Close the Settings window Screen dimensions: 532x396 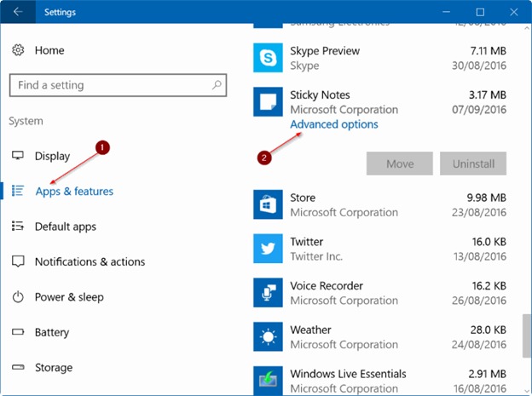(514, 12)
